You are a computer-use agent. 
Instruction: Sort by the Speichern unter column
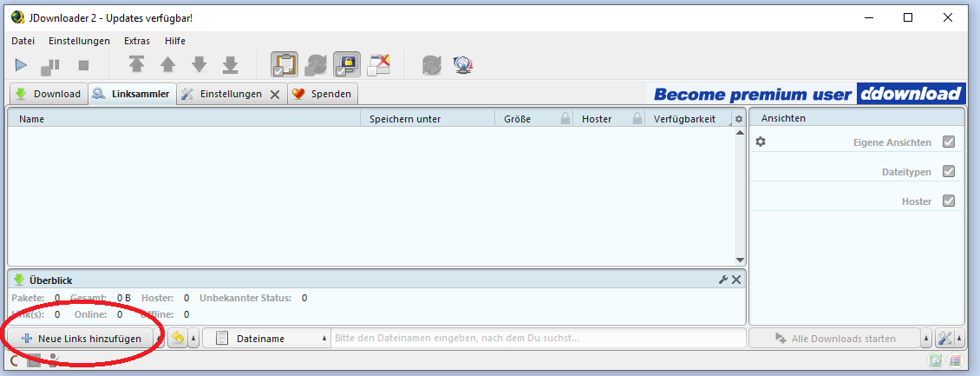tap(428, 119)
